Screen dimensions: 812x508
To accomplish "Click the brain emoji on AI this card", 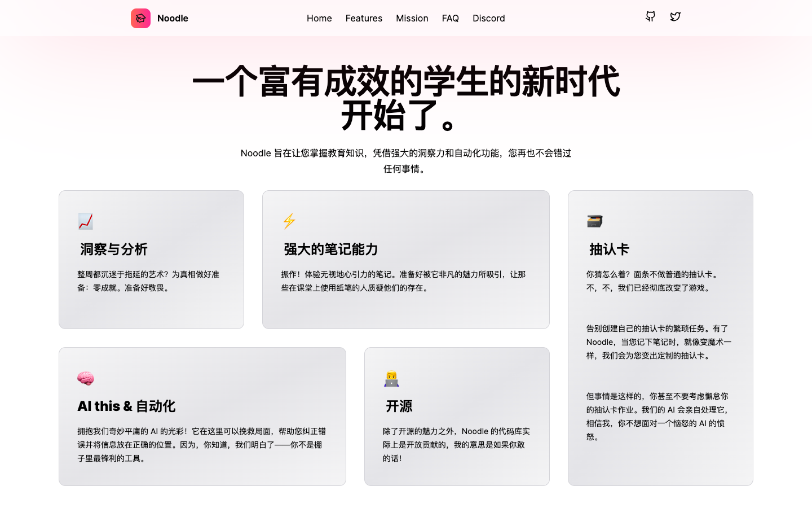I will click(86, 378).
